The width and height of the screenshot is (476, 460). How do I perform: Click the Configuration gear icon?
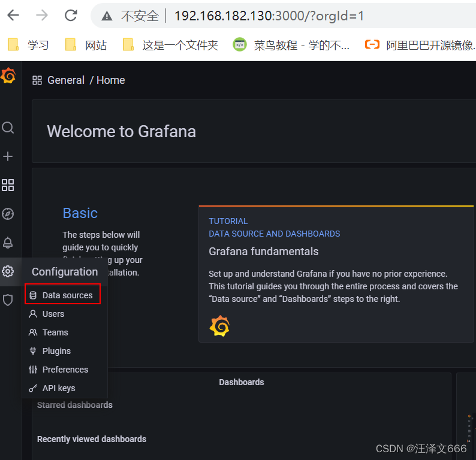point(8,271)
